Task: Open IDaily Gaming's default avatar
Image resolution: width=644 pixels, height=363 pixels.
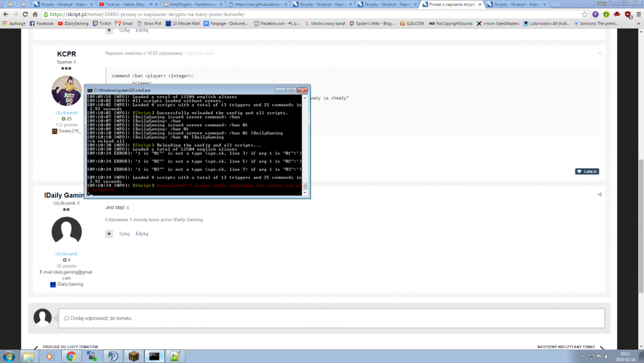Action: coord(66,232)
